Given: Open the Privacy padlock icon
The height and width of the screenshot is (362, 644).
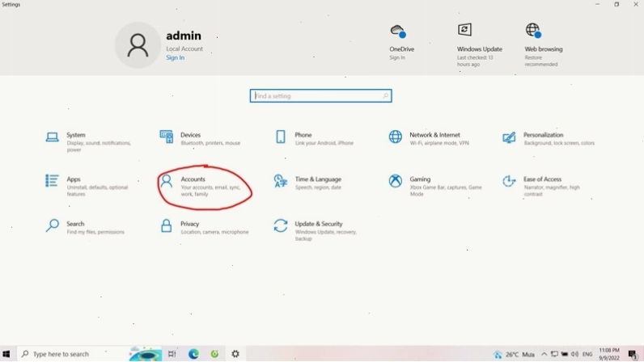Looking at the screenshot, I should click(167, 225).
